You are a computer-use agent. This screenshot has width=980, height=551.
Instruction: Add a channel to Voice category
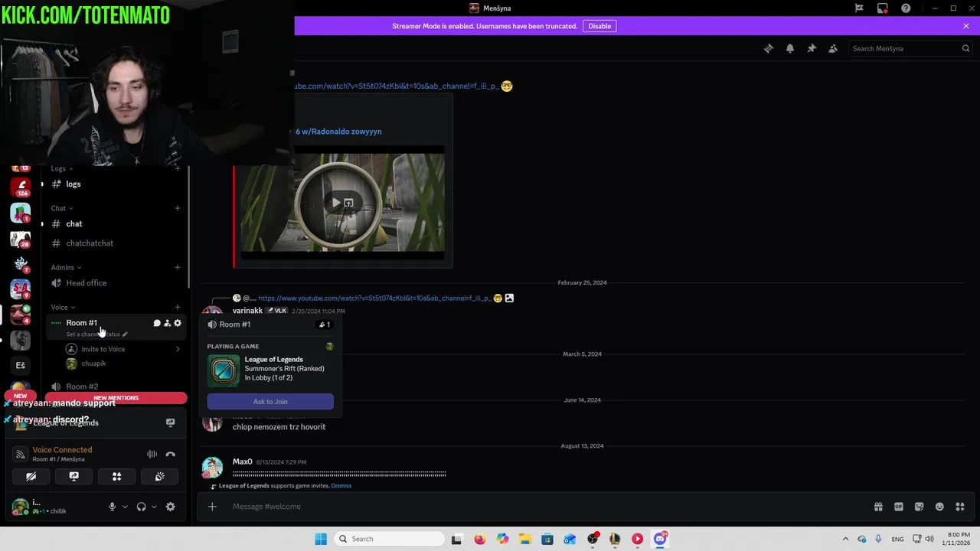point(178,308)
